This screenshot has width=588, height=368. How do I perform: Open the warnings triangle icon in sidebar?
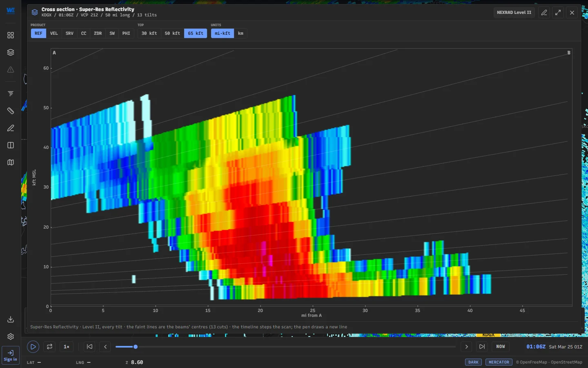11,70
